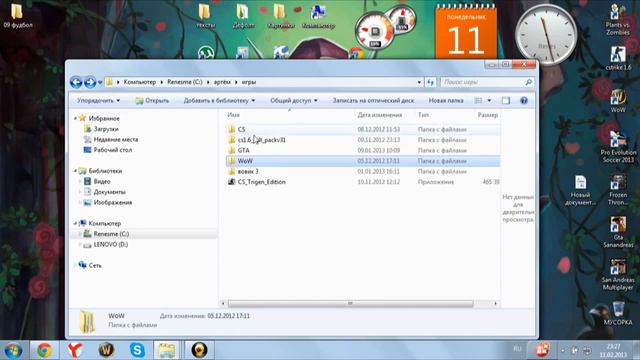Sort by the Имя column header
The image size is (640, 360).
pos(233,115)
